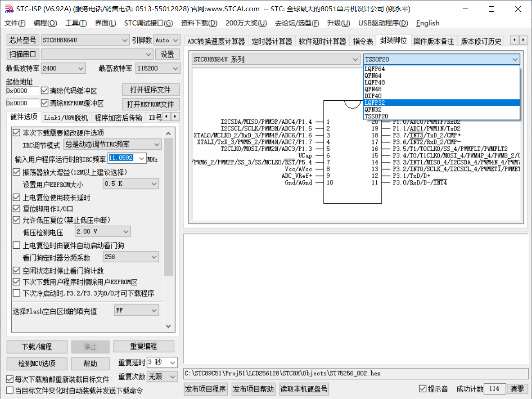Image resolution: width=532 pixels, height=399 pixels.
Task: Open 最高波特率 115200 dropdown
Action: [158, 68]
